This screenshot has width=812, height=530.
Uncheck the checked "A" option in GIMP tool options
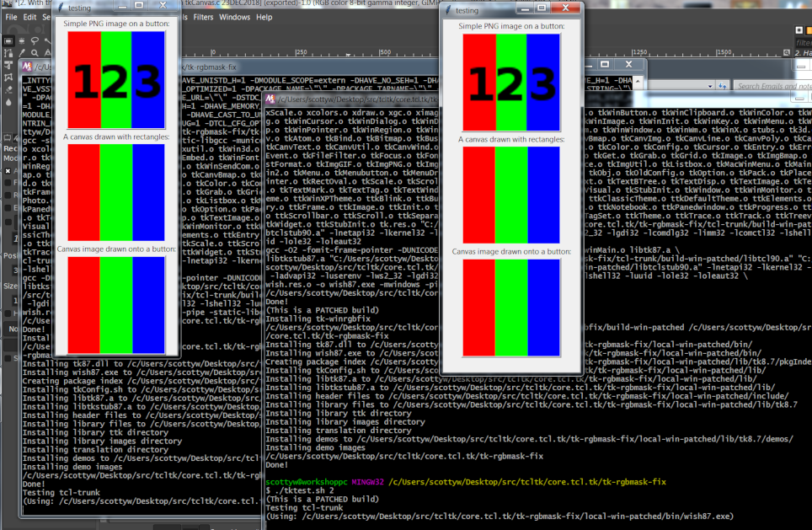click(8, 170)
